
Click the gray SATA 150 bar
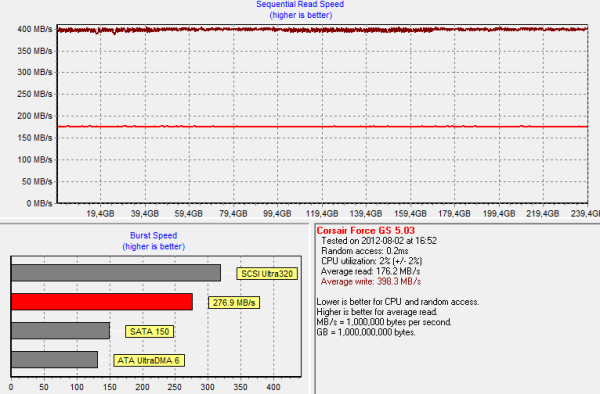60,331
